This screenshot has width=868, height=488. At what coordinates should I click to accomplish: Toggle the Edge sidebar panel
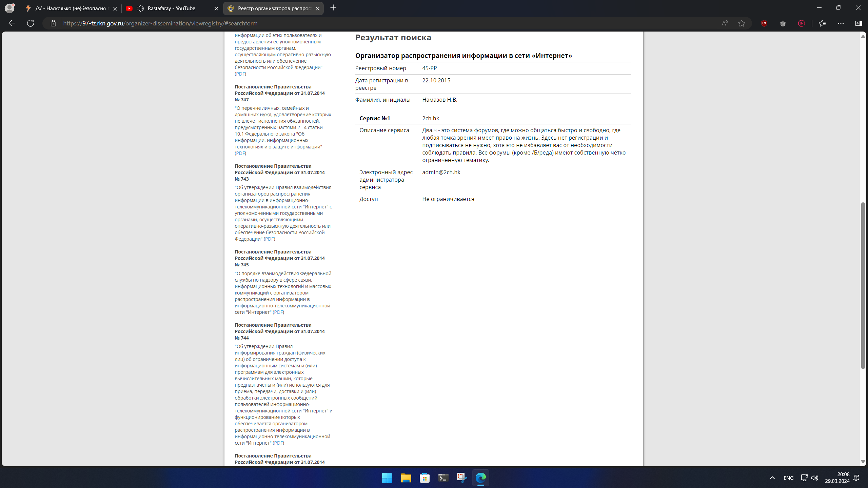[x=859, y=23]
